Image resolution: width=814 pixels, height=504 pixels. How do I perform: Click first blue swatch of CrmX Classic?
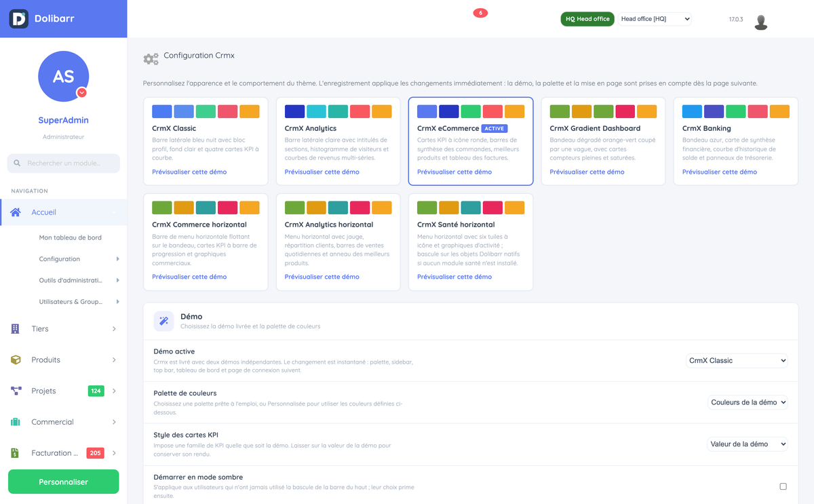click(162, 112)
